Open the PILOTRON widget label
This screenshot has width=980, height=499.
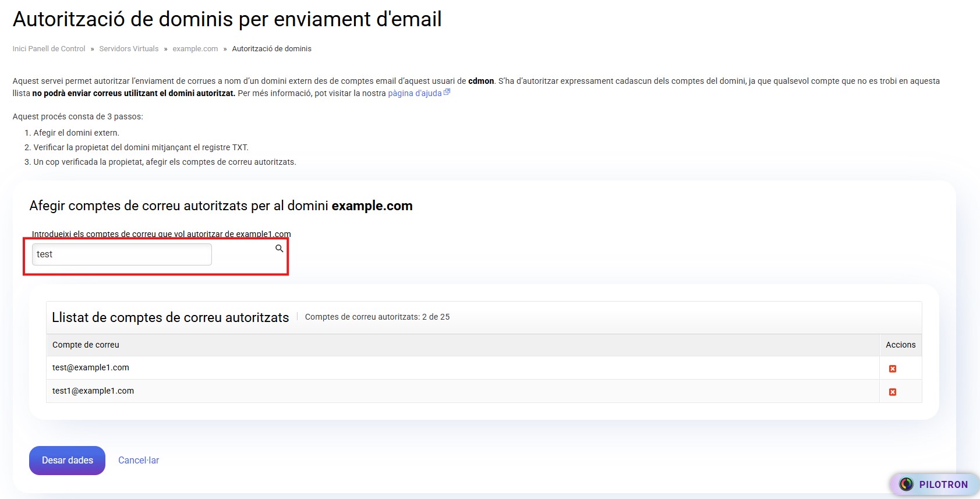(x=943, y=484)
